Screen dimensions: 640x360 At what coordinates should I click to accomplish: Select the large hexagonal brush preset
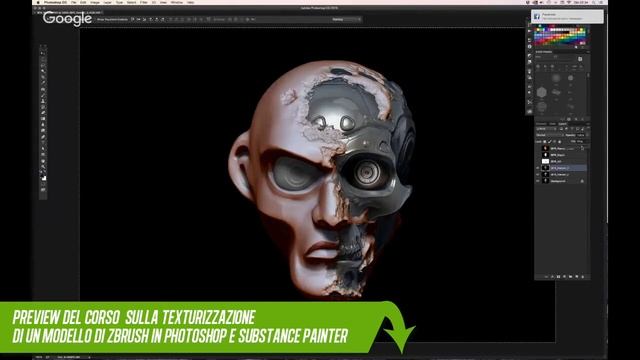coord(542,92)
